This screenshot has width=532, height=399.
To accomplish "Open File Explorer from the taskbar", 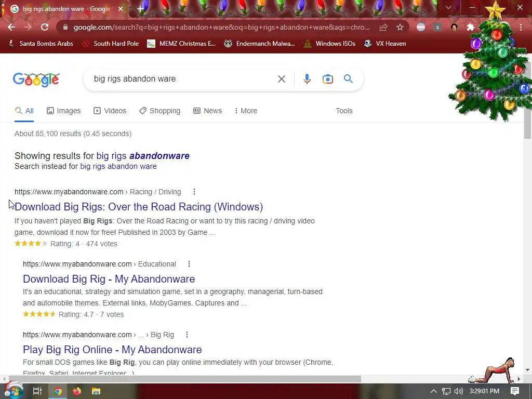I will pyautogui.click(x=96, y=391).
